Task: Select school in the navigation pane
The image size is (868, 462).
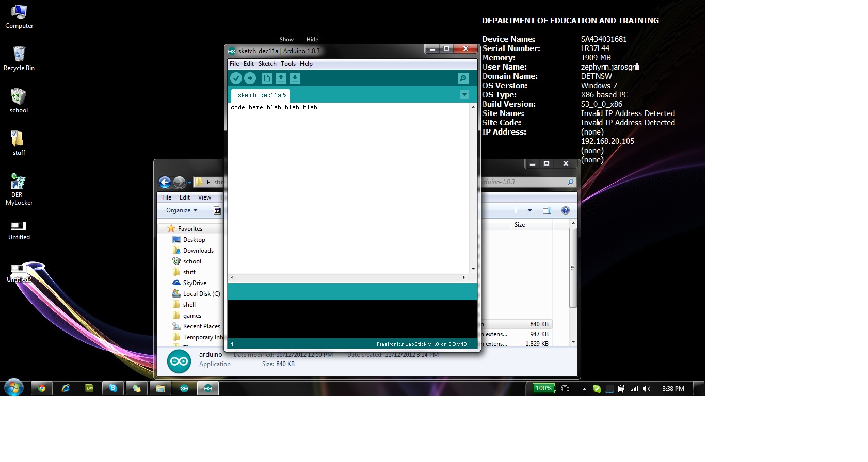Action: (x=192, y=261)
